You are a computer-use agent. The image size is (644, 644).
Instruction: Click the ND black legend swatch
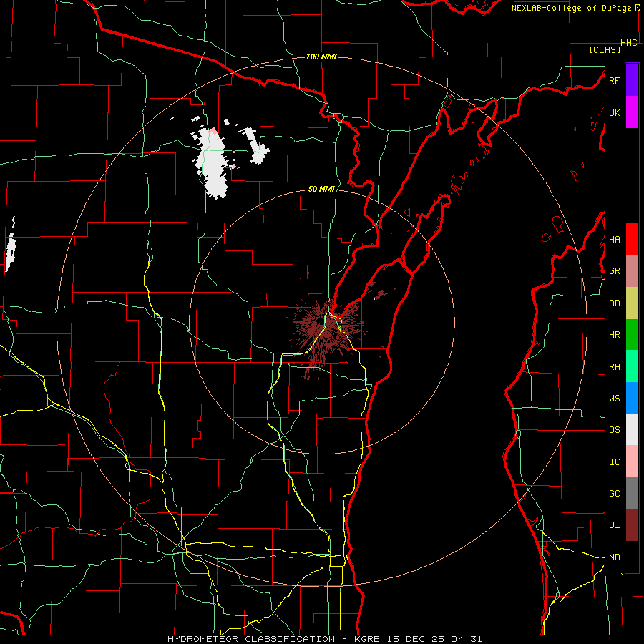coord(632,557)
